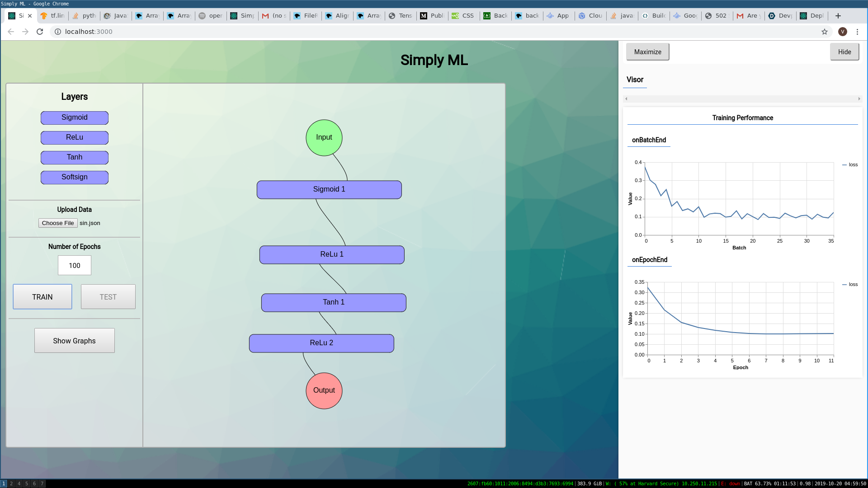This screenshot has width=868, height=488.
Task: Add a Softsign layer
Action: pyautogui.click(x=75, y=177)
